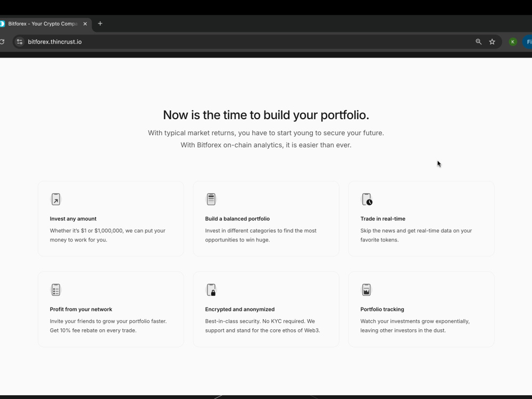Bookmark this page with the star icon
Viewport: 532px width, 399px height.
click(492, 41)
